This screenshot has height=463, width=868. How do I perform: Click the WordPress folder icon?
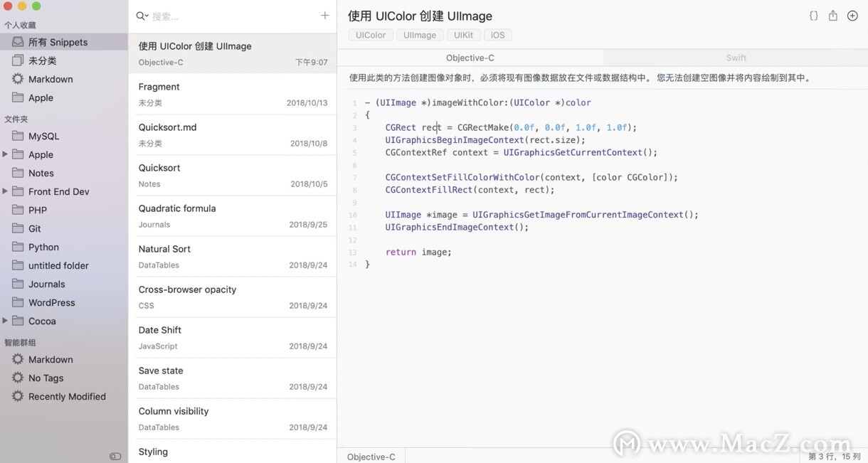pyautogui.click(x=18, y=302)
